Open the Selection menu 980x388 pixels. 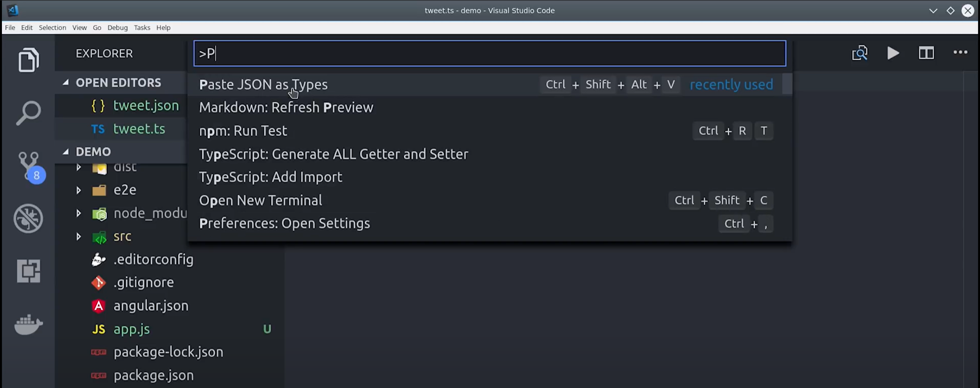[x=52, y=27]
